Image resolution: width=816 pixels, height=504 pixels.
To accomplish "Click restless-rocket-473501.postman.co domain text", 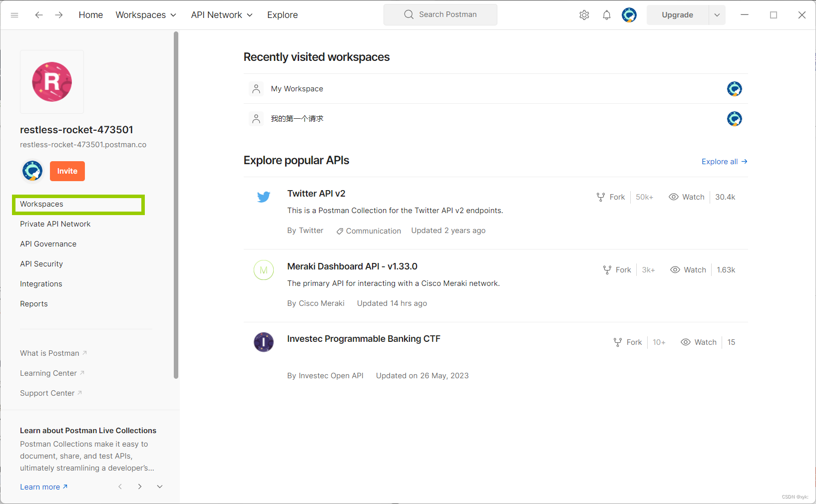I will coord(83,145).
